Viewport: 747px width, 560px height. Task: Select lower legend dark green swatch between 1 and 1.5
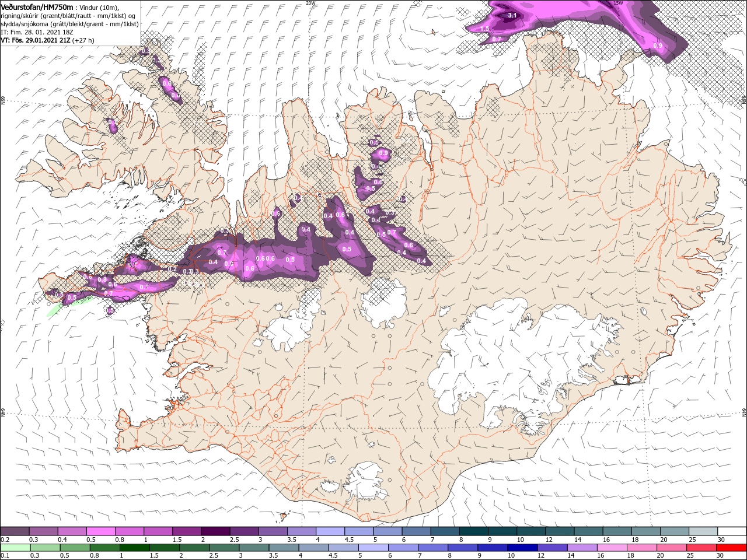coord(135,548)
